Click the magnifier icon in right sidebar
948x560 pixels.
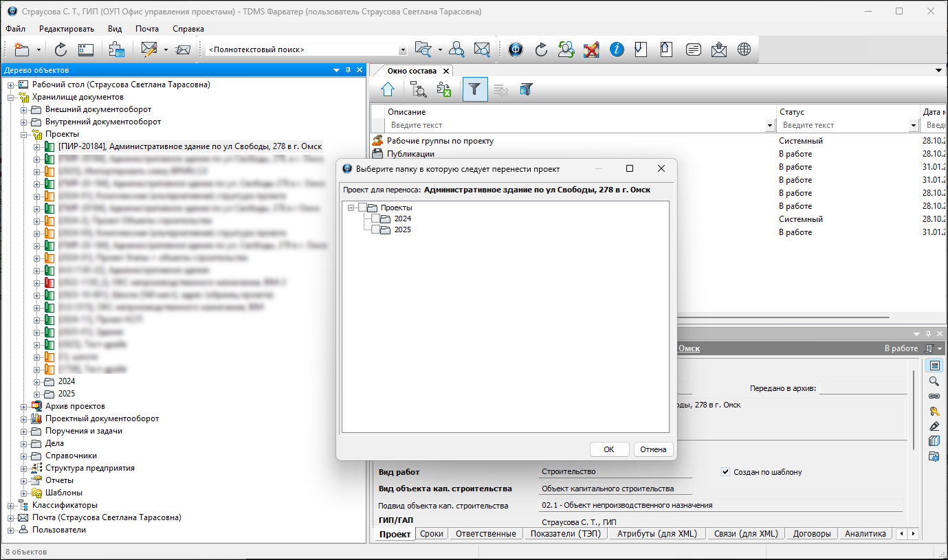click(934, 381)
